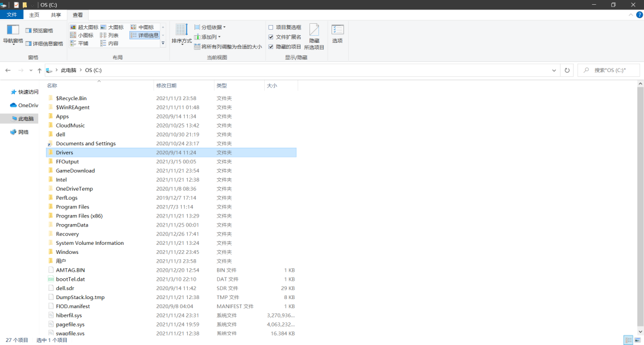Uncheck the 文件扩展名 file extensions checkbox
Image resolution: width=644 pixels, height=345 pixels.
point(271,37)
